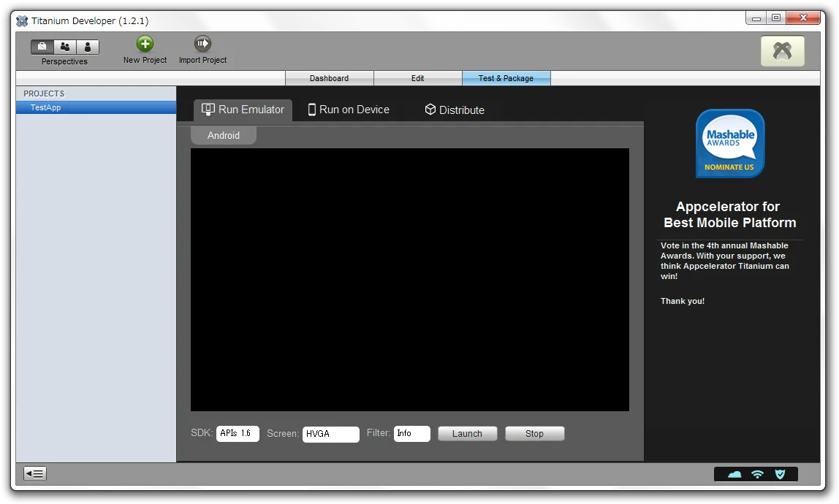Viewport: 839px width, 504px height.
Task: Open the Run on Device tab
Action: [348, 110]
